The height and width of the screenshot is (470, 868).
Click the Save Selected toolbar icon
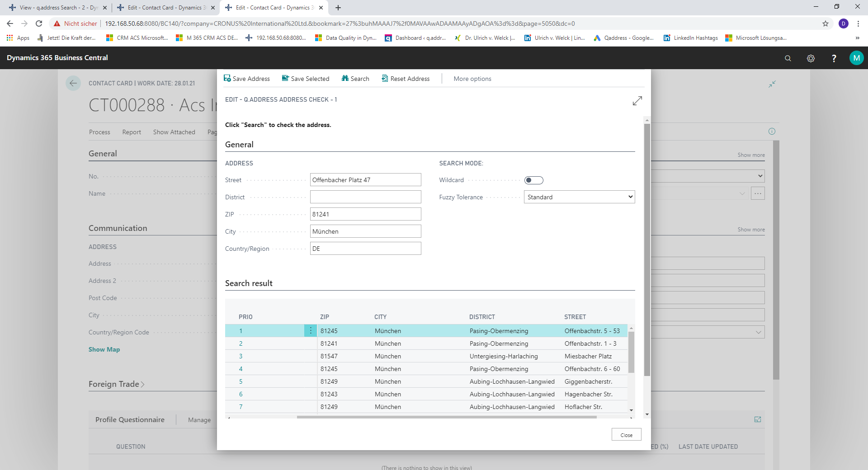click(285, 78)
